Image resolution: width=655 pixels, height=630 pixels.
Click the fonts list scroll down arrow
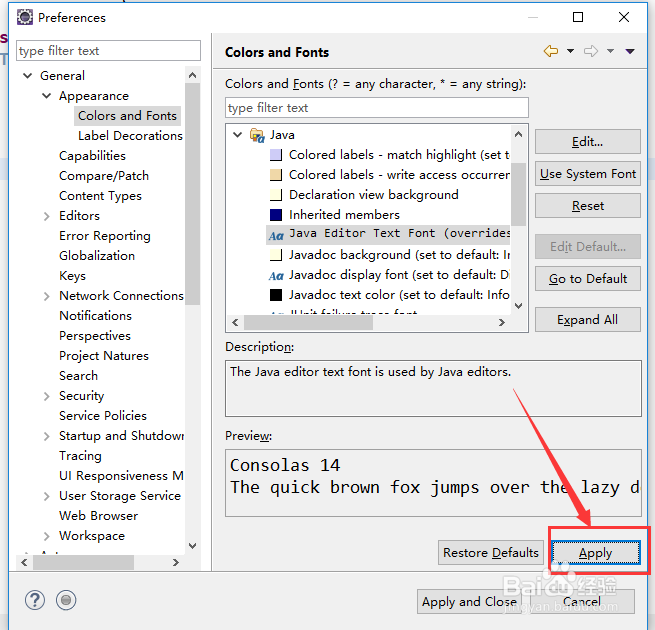click(x=518, y=306)
